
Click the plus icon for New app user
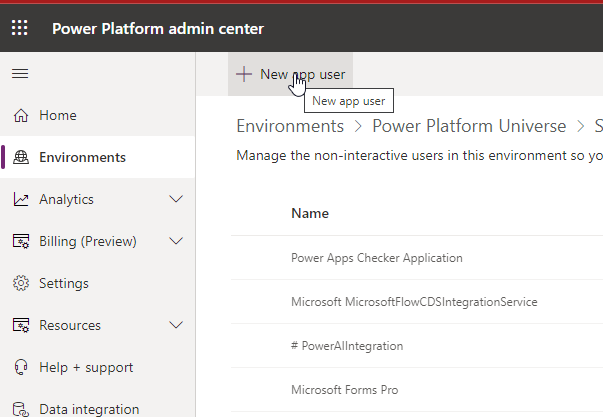point(244,74)
